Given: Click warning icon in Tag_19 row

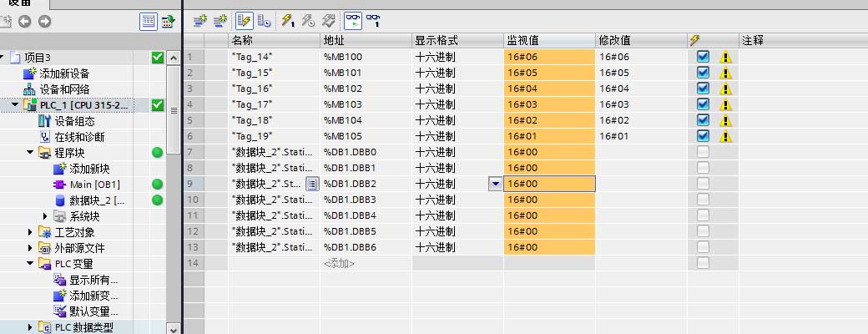Looking at the screenshot, I should coord(726,136).
